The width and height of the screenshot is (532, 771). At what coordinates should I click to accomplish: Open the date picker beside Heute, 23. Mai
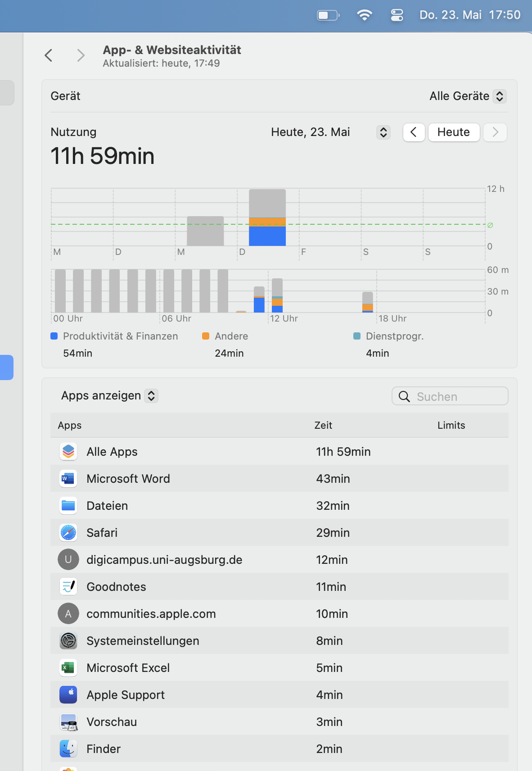[x=383, y=132]
